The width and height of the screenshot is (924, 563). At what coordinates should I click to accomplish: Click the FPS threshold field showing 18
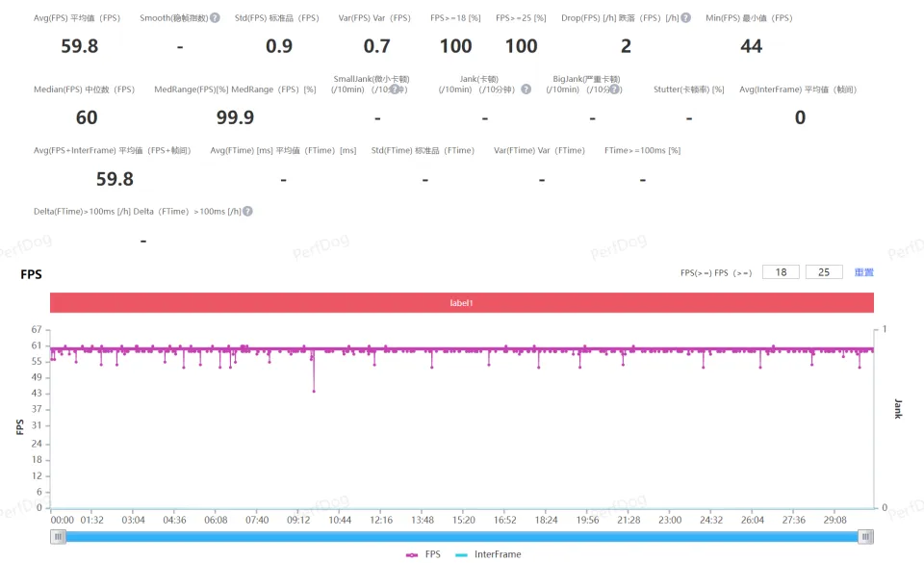[781, 272]
